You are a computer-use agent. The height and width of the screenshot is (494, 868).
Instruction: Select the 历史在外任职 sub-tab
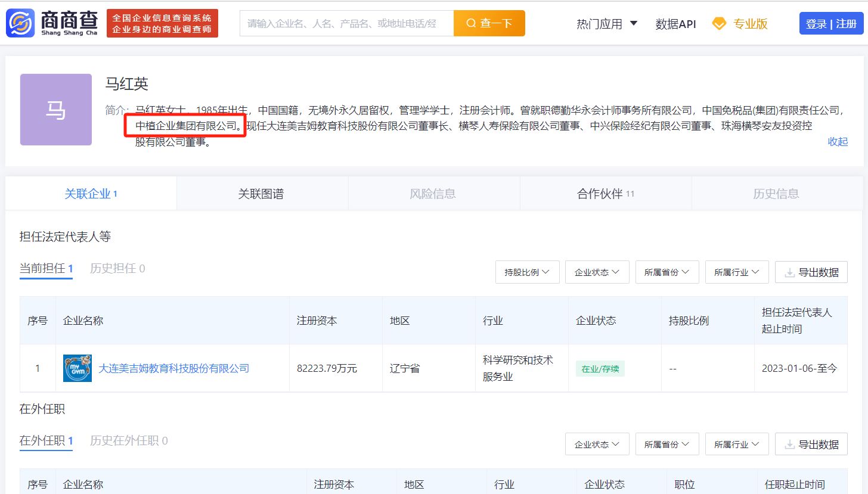tap(129, 441)
